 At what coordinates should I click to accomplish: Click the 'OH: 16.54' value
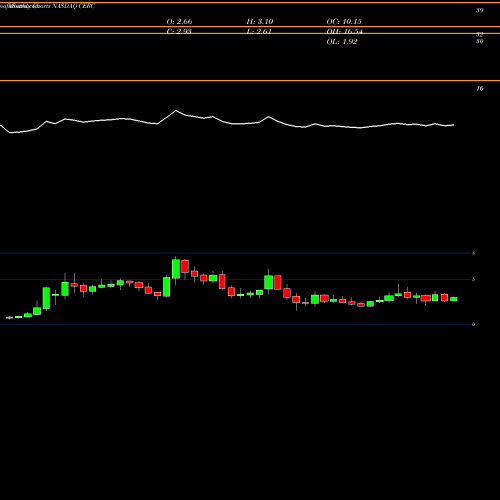tap(344, 31)
